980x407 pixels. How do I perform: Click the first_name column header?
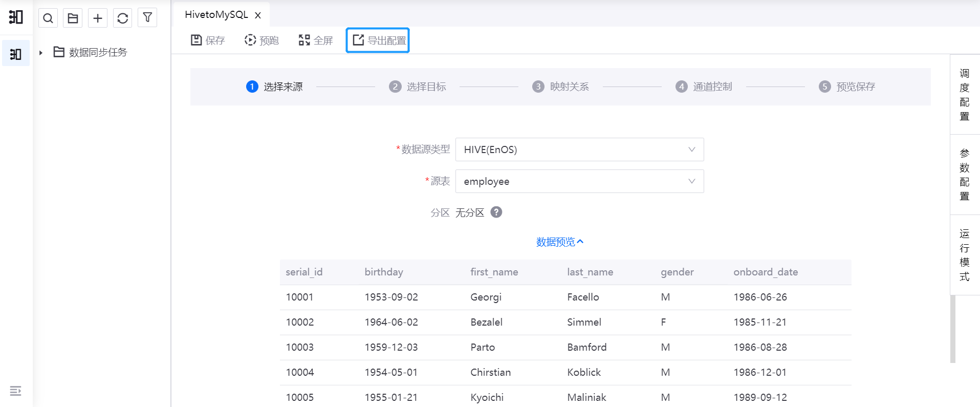[494, 272]
